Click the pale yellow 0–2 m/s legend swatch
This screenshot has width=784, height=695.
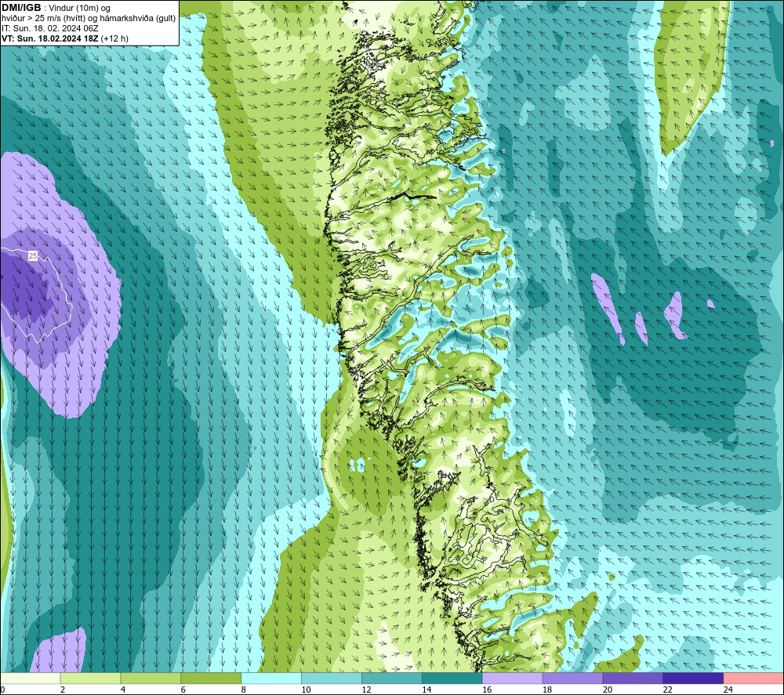pos(30,678)
